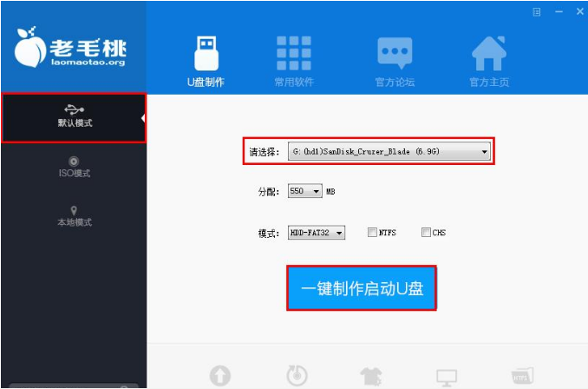Open the 模式 HDD-FAT32 dropdown

pos(317,233)
